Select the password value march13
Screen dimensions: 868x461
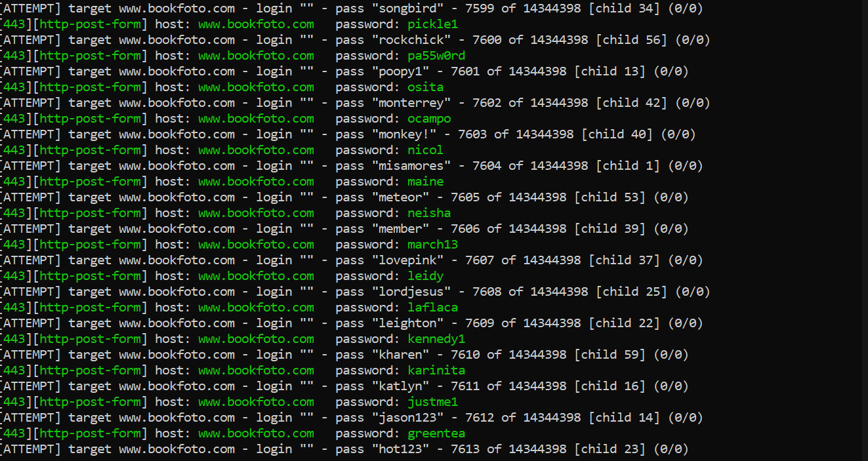tap(433, 245)
